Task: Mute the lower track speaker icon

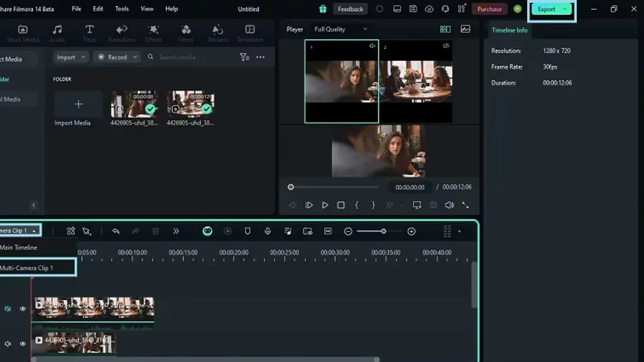Action: 8,344
